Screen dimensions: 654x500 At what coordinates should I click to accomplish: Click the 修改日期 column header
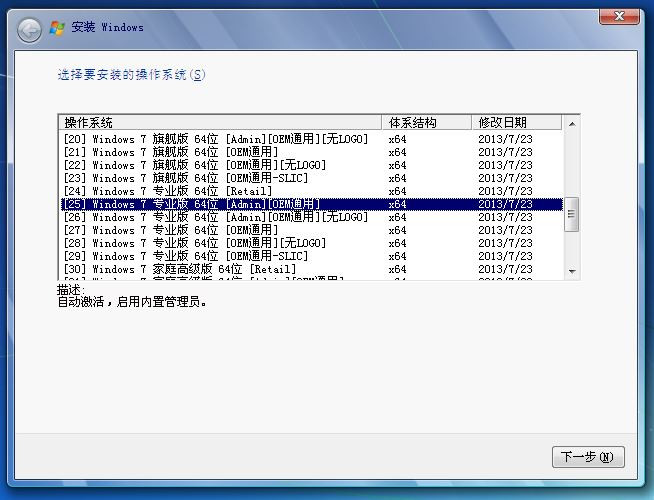tap(517, 123)
